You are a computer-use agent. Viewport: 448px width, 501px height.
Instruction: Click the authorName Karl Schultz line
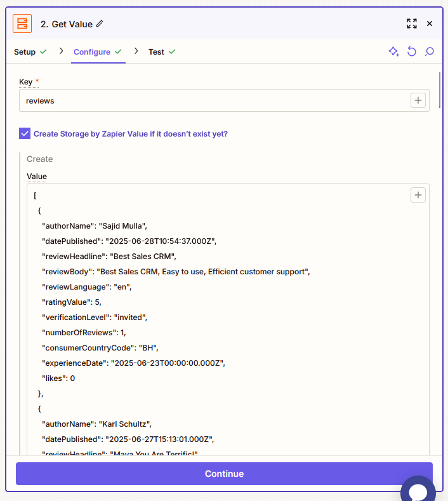coord(96,424)
